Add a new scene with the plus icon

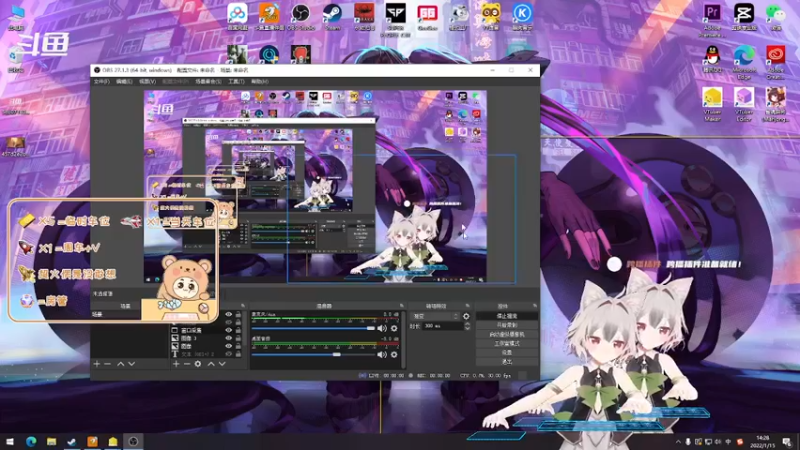(x=96, y=364)
